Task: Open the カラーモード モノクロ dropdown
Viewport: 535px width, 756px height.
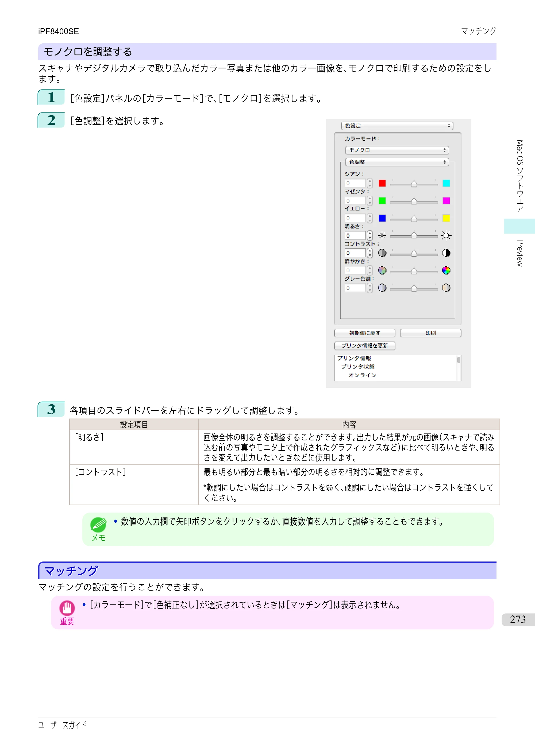Action: click(397, 150)
